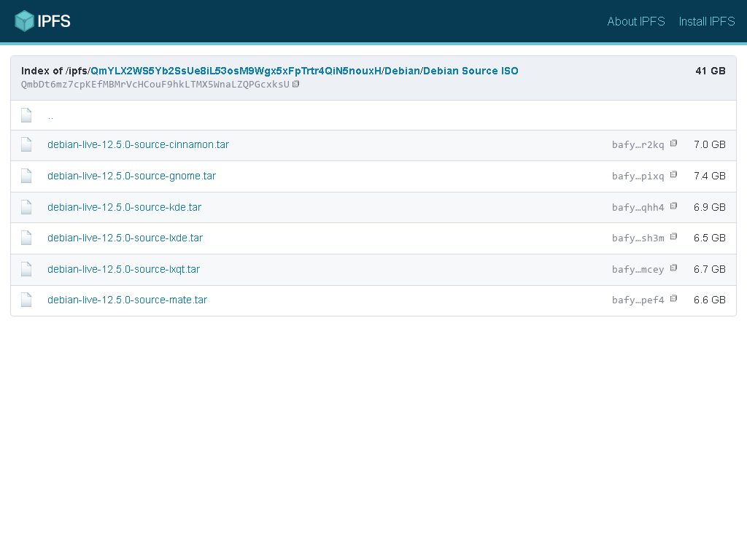This screenshot has height=560, width=747.
Task: Copy CID icon next to bafy…pixq
Action: [673, 175]
